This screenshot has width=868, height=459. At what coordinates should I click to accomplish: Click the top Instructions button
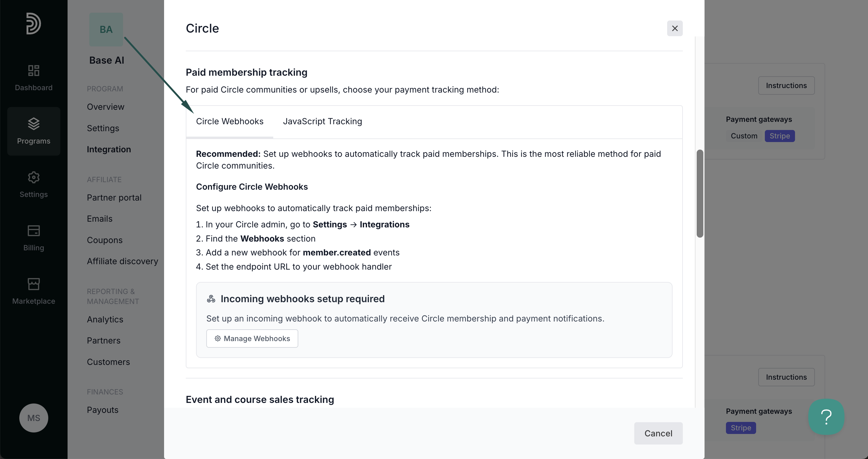[787, 86]
